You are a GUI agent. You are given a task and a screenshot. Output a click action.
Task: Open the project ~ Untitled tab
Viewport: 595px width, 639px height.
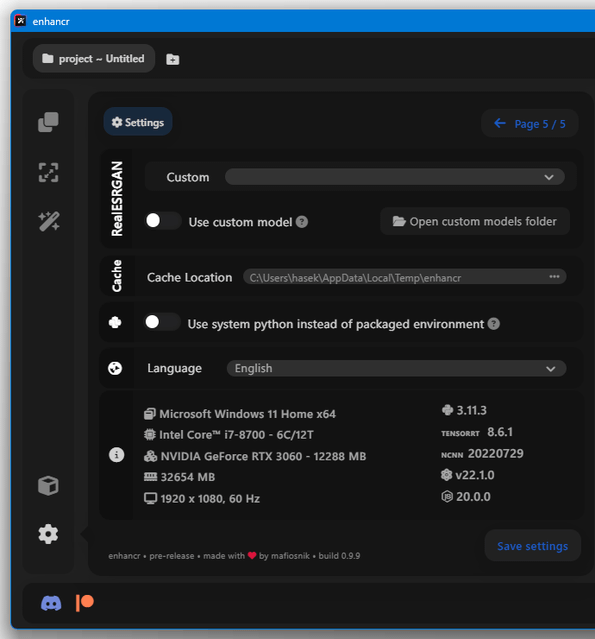tap(94, 59)
